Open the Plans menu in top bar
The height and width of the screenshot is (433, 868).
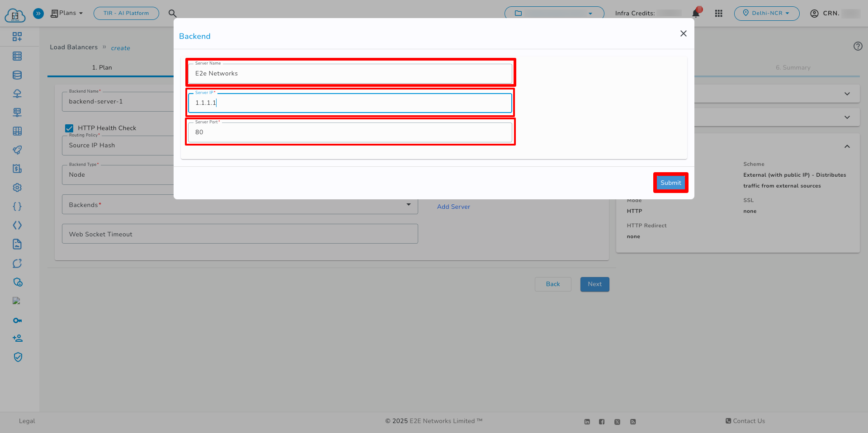66,13
